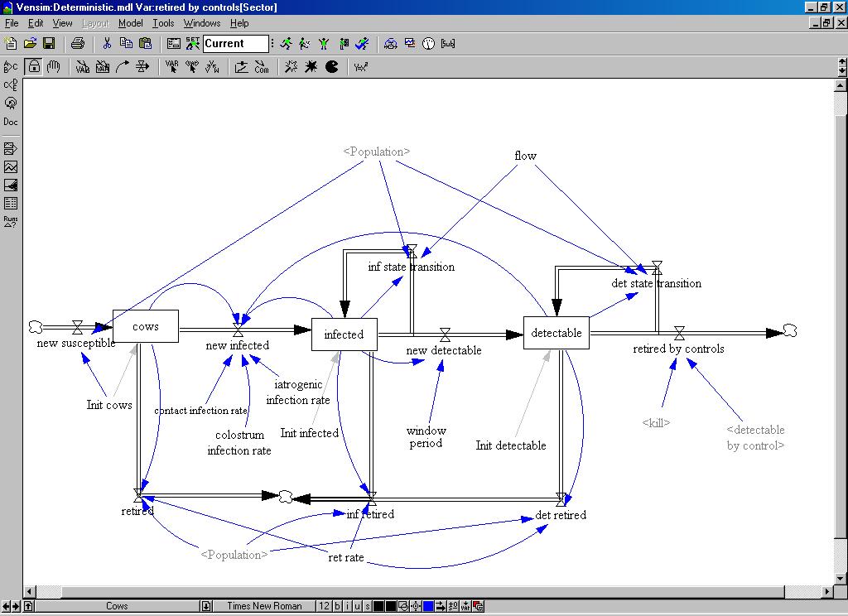848x616 pixels.
Task: Open Times New Roman font selector
Action: [264, 606]
